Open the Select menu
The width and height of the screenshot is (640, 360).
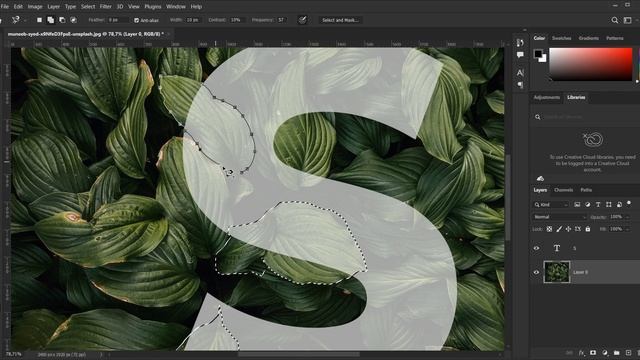point(88,7)
